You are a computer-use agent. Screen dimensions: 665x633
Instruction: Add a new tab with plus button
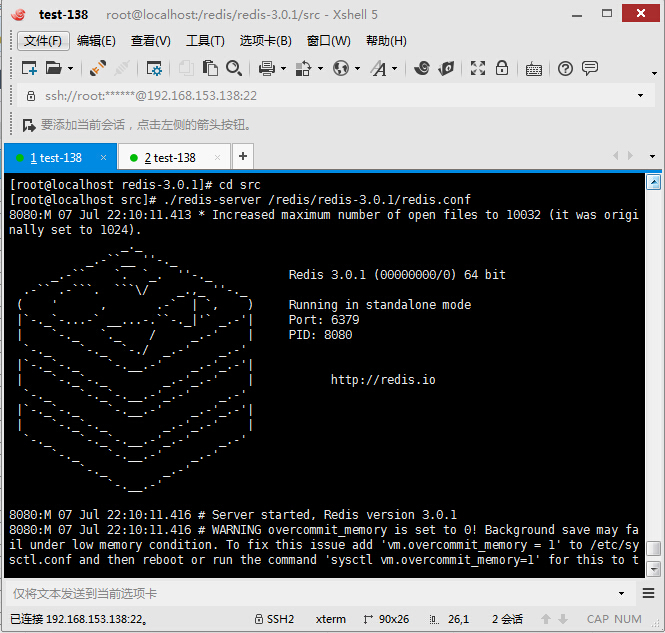[x=243, y=156]
